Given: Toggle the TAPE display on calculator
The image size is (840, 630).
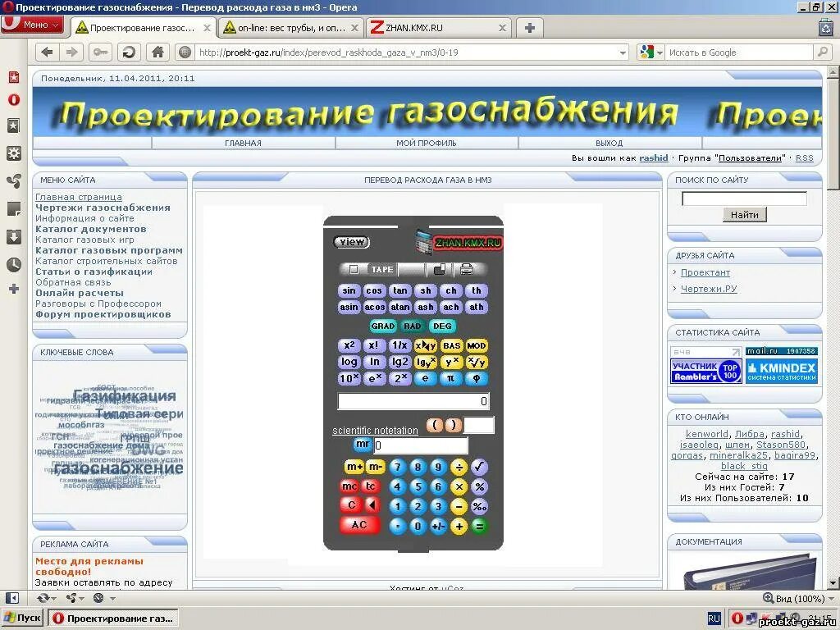Looking at the screenshot, I should coord(381,270).
